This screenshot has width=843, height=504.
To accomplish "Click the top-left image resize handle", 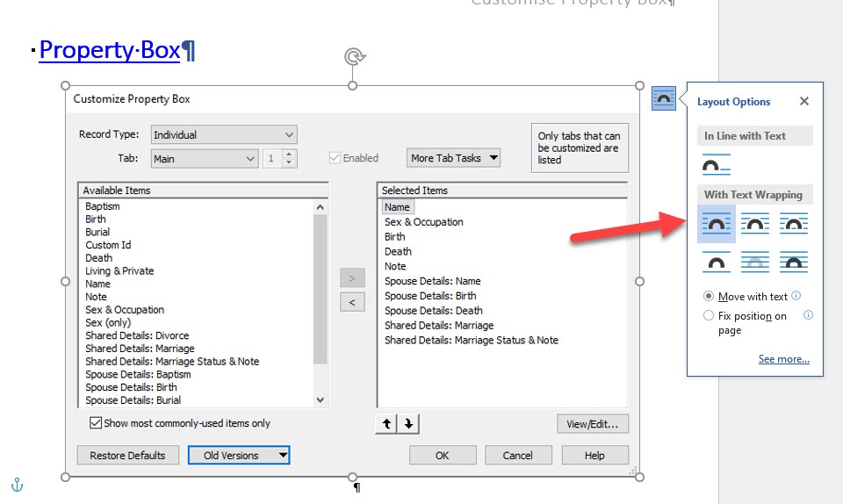I will 66,85.
